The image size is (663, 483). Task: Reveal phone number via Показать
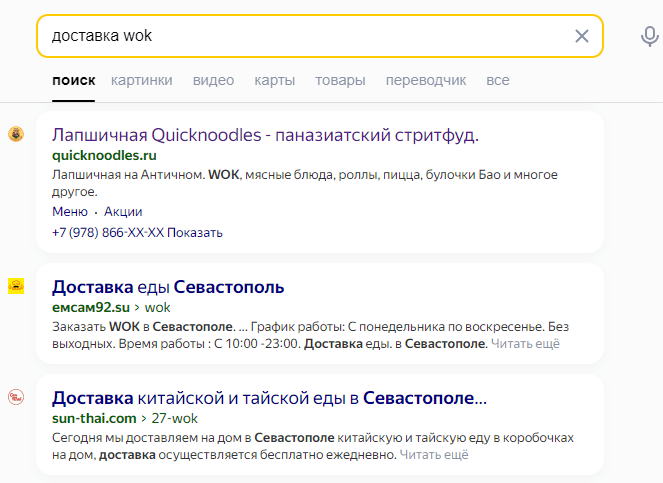(x=194, y=232)
